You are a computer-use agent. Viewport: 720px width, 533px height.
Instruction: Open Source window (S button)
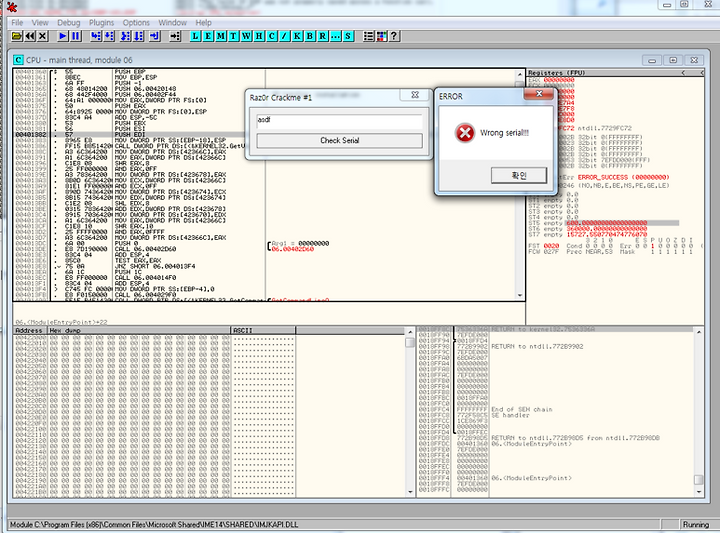tap(348, 36)
